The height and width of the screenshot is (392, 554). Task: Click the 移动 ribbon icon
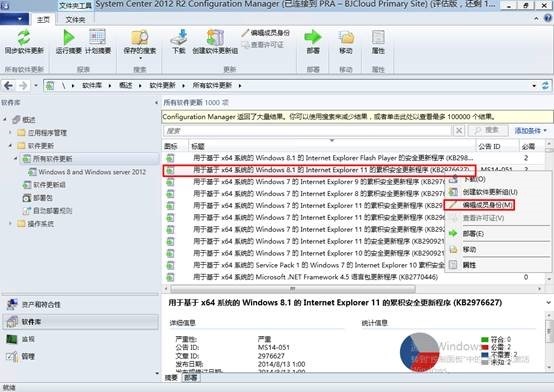tap(346, 37)
